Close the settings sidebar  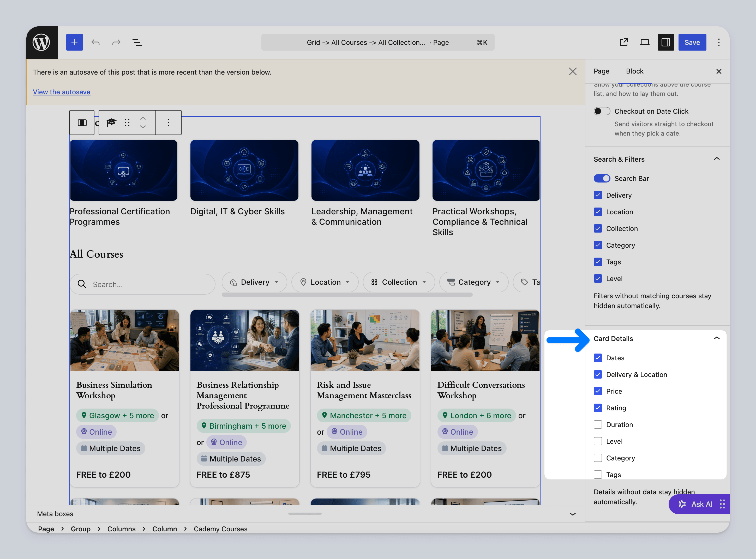click(x=719, y=71)
